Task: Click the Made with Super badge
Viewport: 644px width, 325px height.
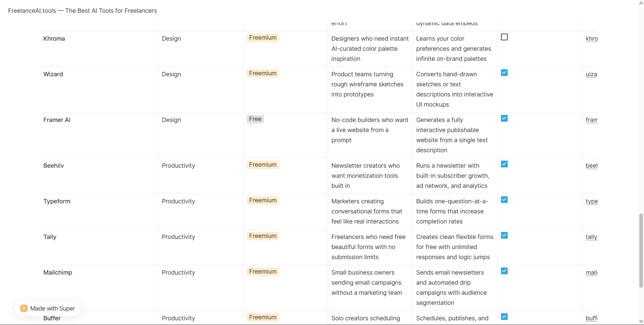Action: [48, 308]
